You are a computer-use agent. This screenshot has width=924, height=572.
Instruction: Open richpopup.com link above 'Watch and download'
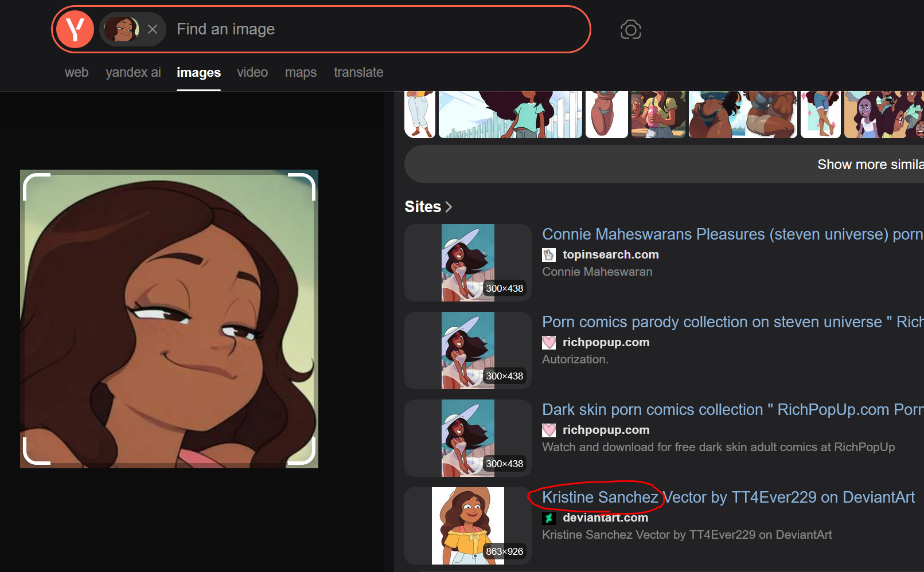point(606,430)
